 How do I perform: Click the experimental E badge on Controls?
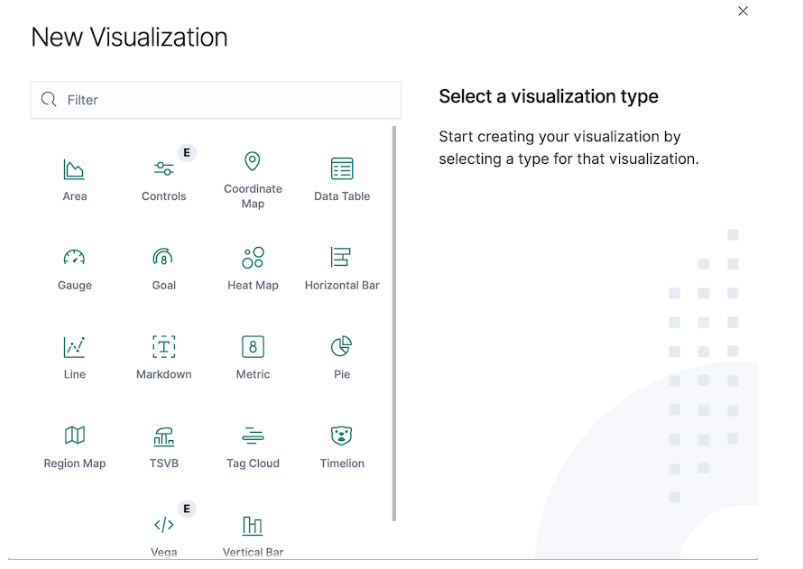point(187,153)
